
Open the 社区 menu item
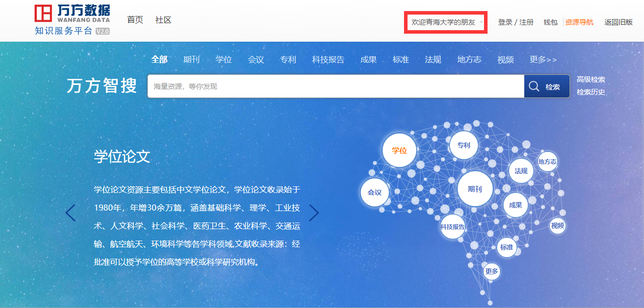164,20
